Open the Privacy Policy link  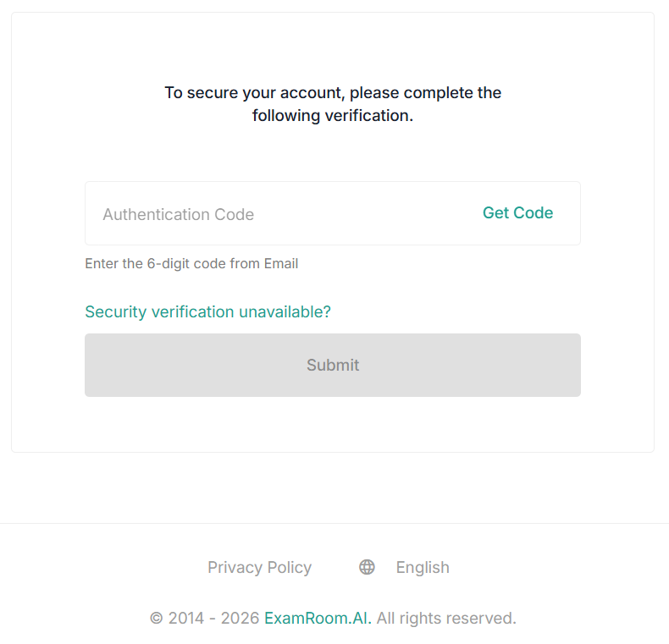(259, 567)
